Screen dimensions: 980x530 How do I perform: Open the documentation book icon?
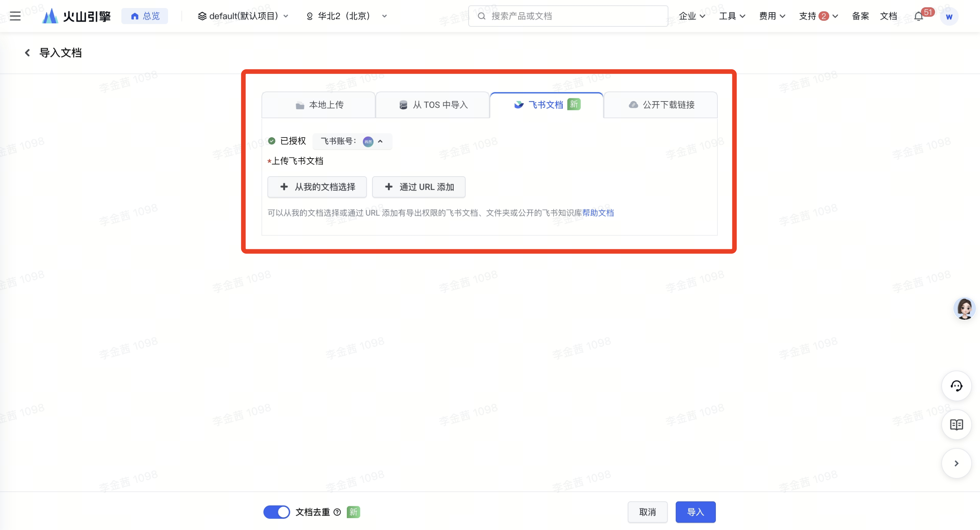956,425
